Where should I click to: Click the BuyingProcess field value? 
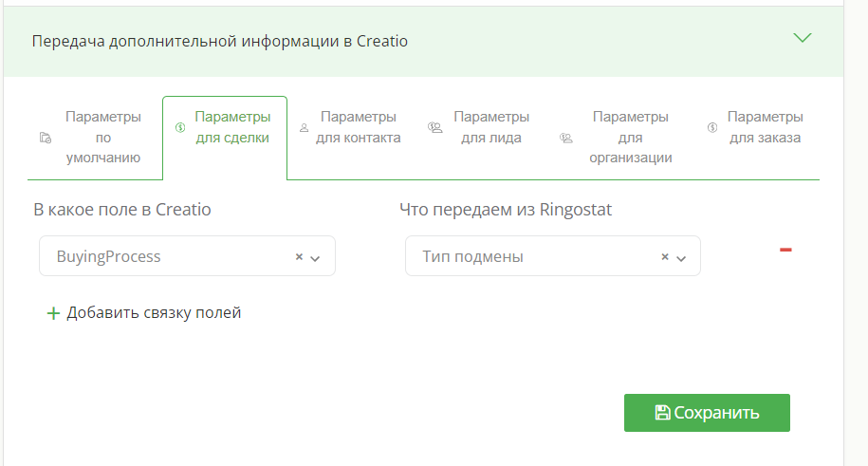pyautogui.click(x=108, y=256)
